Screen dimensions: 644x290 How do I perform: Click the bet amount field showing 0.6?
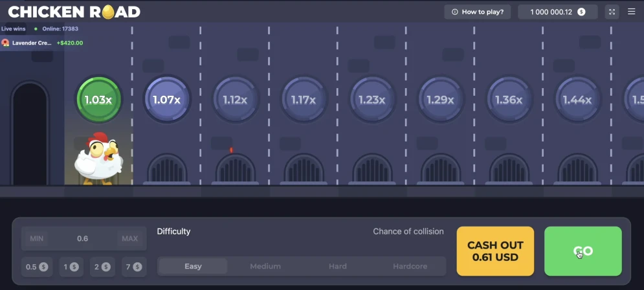[83, 238]
